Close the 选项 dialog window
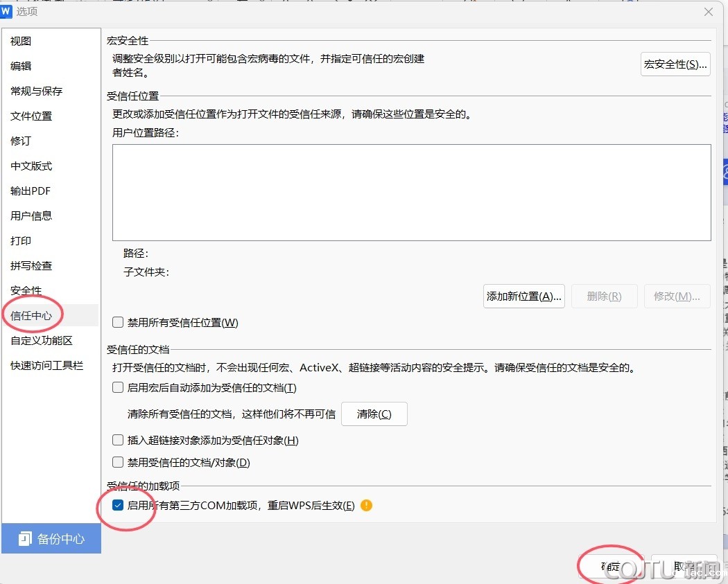The image size is (728, 584). click(x=708, y=12)
